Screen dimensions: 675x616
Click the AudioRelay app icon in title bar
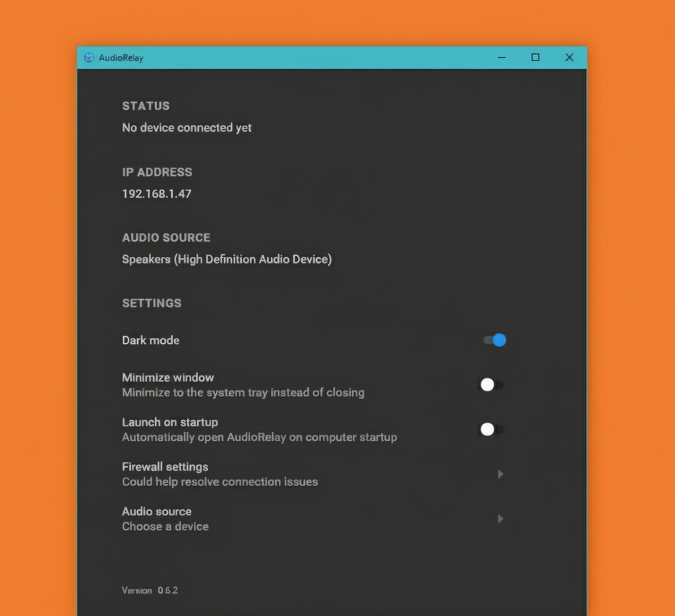[89, 57]
